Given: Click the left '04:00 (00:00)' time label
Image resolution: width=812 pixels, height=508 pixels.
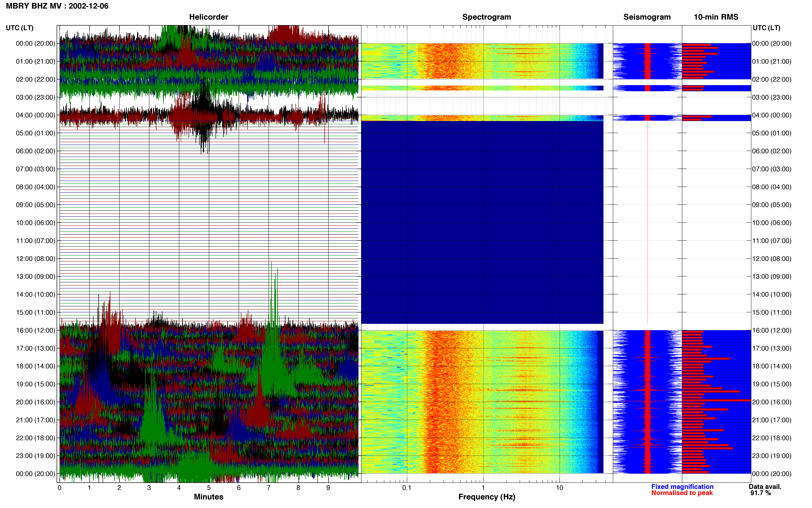Looking at the screenshot, I should coord(36,115).
